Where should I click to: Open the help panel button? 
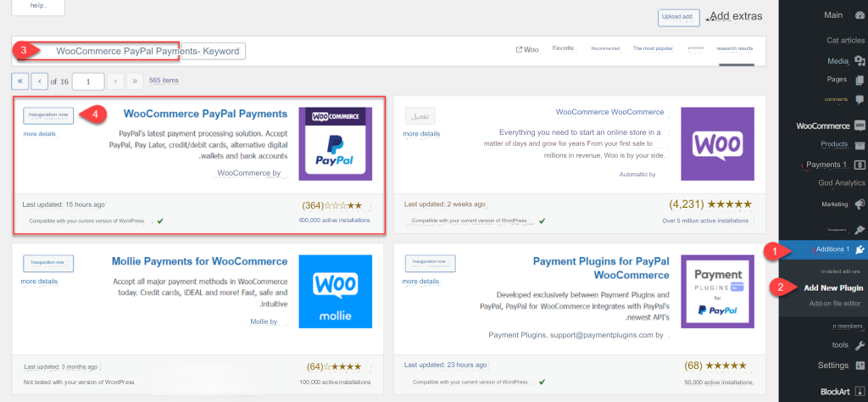[x=38, y=7]
